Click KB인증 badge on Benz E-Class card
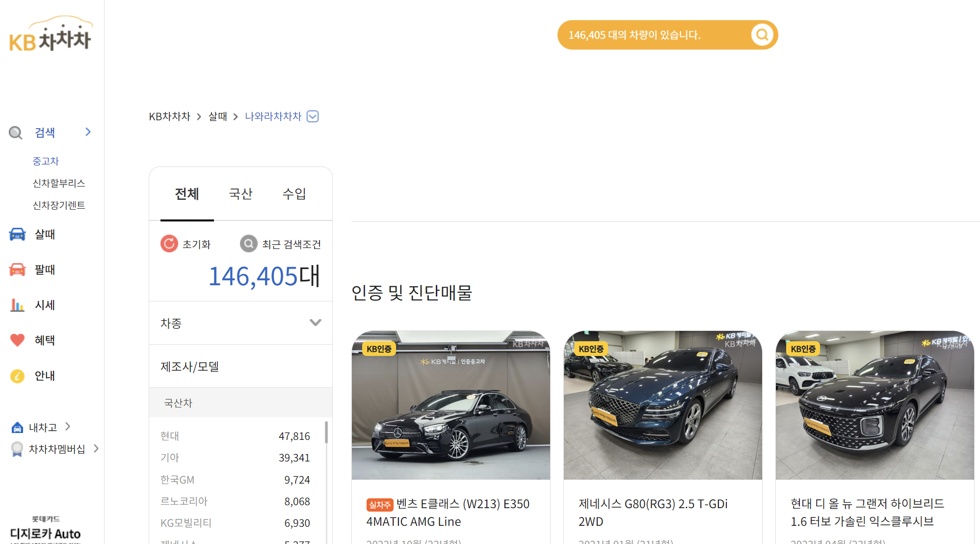980x544 pixels. (x=379, y=349)
